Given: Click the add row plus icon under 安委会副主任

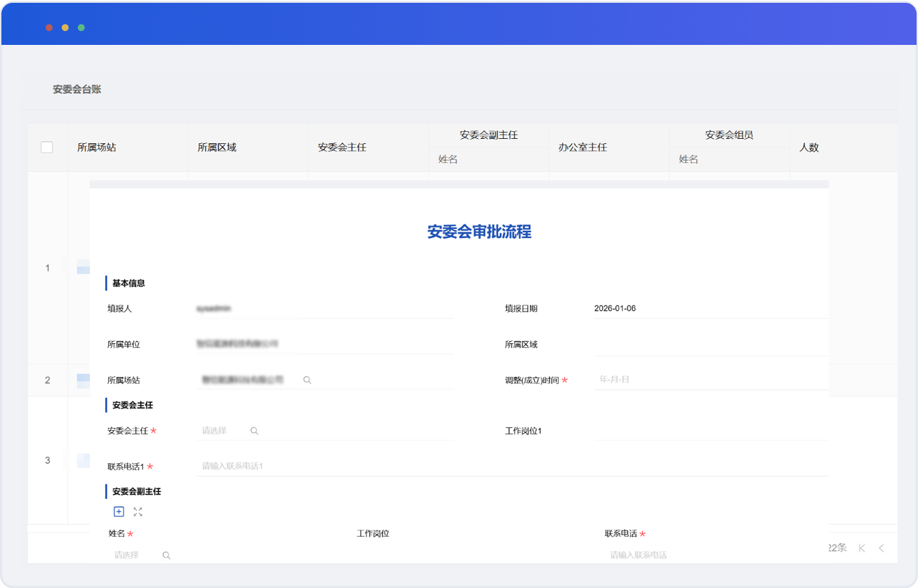Looking at the screenshot, I should [x=119, y=512].
